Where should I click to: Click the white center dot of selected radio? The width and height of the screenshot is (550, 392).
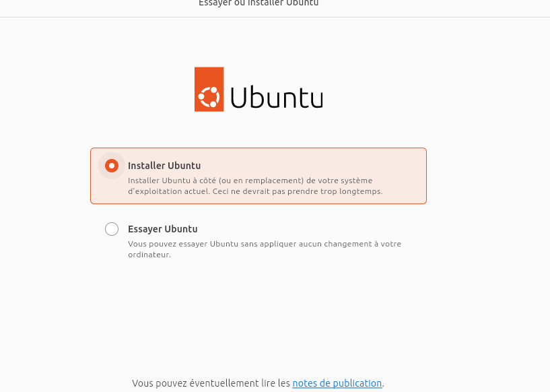pyautogui.click(x=112, y=166)
